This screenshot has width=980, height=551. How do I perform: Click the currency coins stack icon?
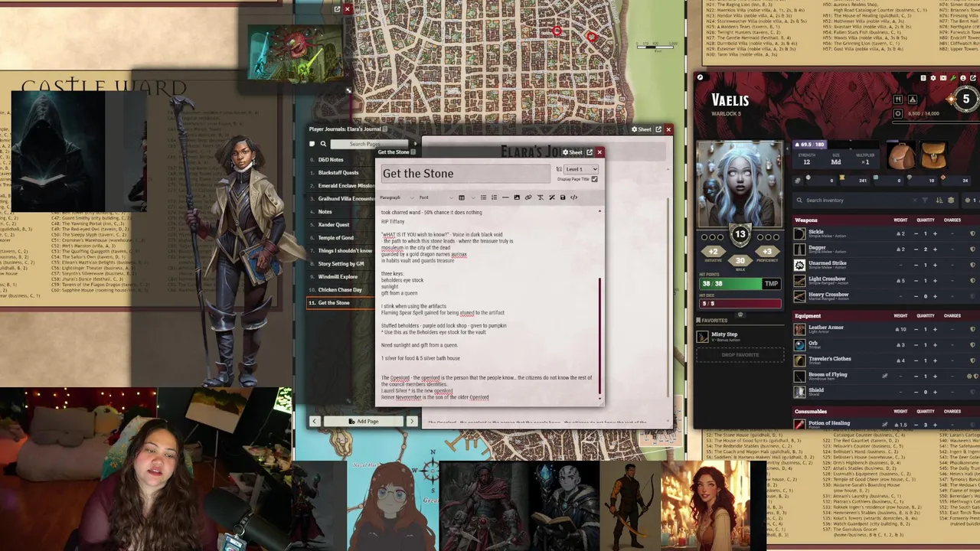point(798,181)
